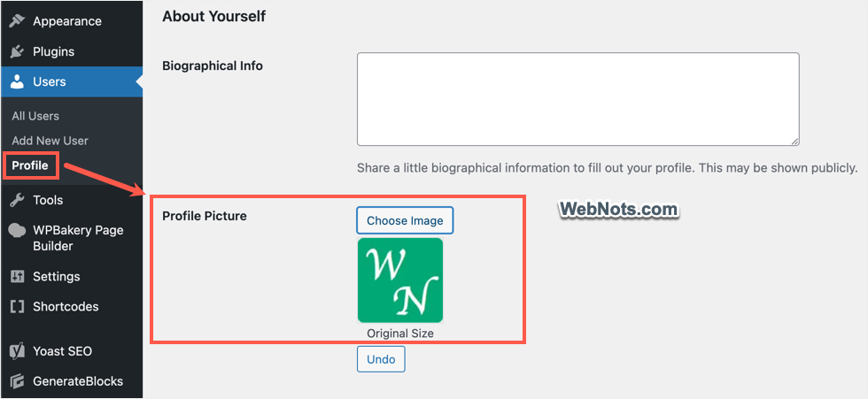The height and width of the screenshot is (399, 868).
Task: Open the All Users submenu item
Action: 35,116
